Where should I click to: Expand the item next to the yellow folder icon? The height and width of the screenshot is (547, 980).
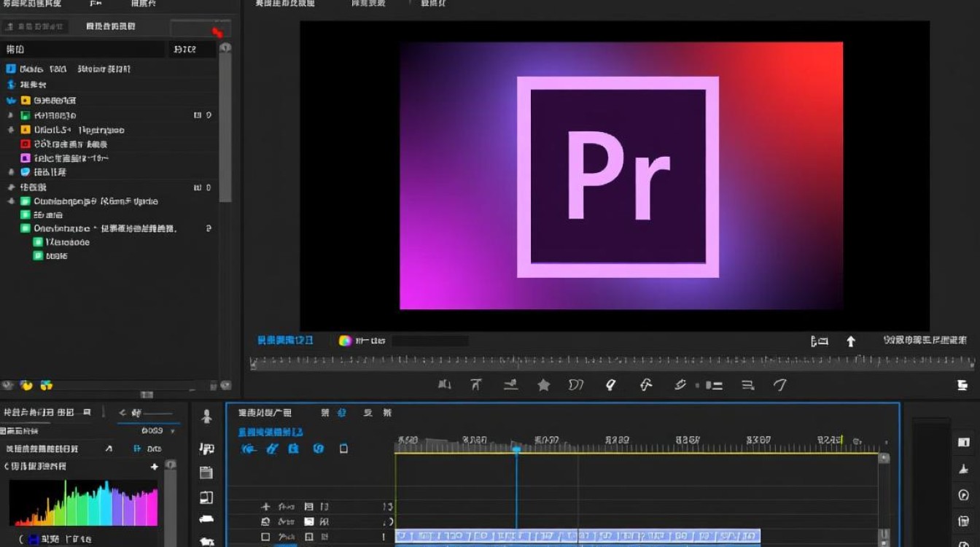11,101
